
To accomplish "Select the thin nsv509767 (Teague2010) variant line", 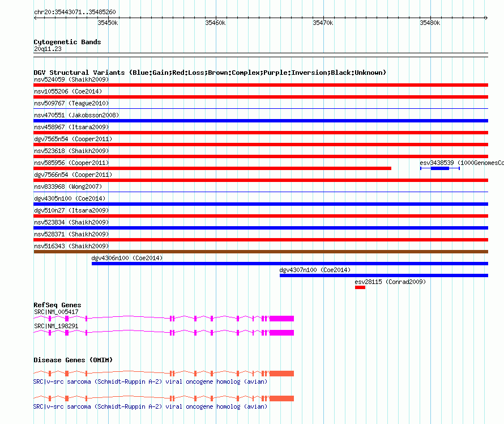I will point(260,109).
